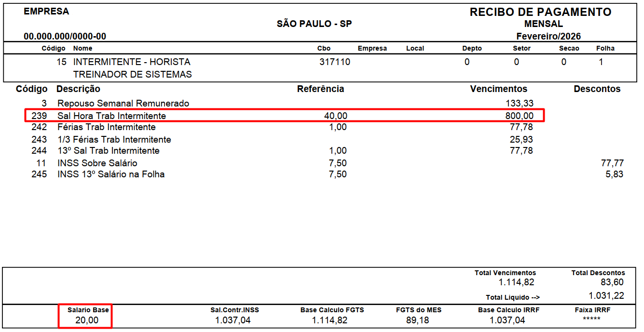Select the discount value 77,77

pyautogui.click(x=612, y=163)
